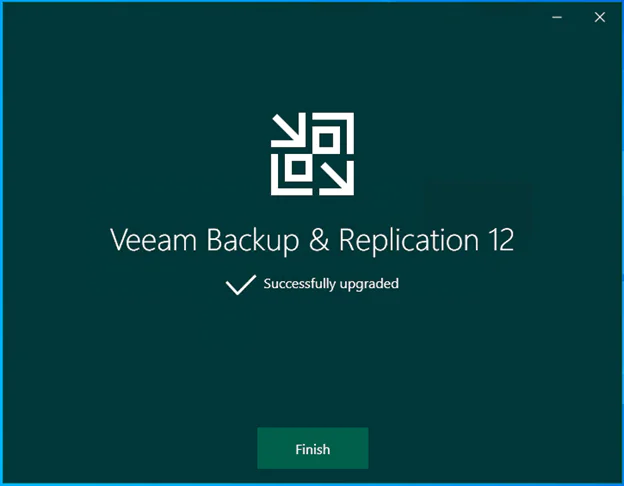The width and height of the screenshot is (624, 486).
Task: Select the upper-left arrow in the Veeam logo
Action: pyautogui.click(x=289, y=130)
